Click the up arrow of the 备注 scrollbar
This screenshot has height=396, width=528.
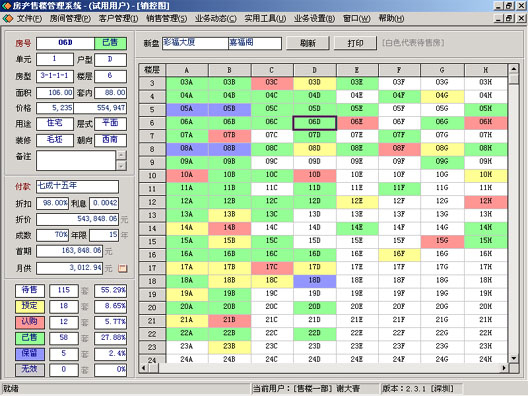click(122, 155)
